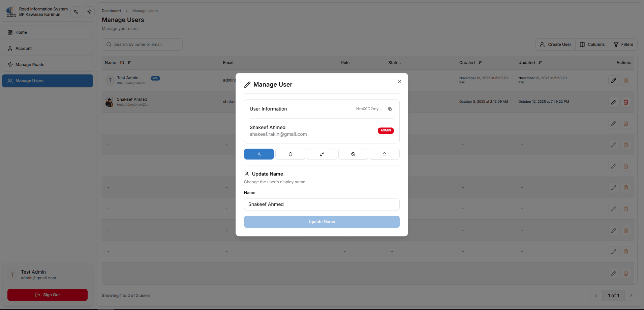Open the Columns visibility dropdown
644x310 pixels.
pos(592,44)
